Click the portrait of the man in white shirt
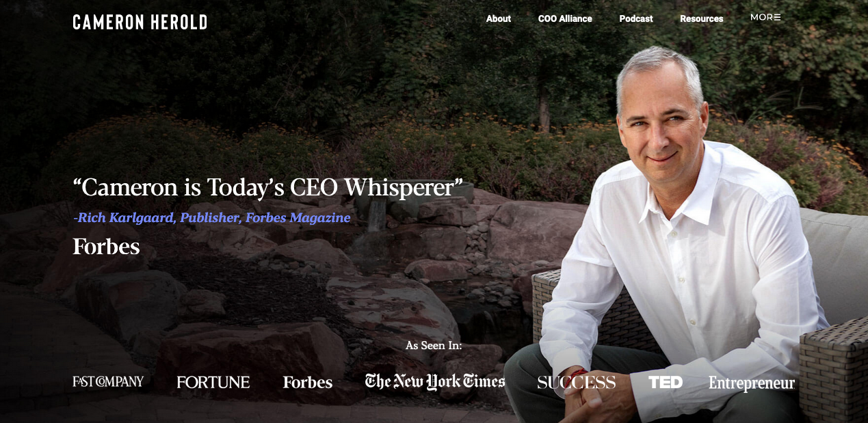The height and width of the screenshot is (423, 868). [x=676, y=239]
